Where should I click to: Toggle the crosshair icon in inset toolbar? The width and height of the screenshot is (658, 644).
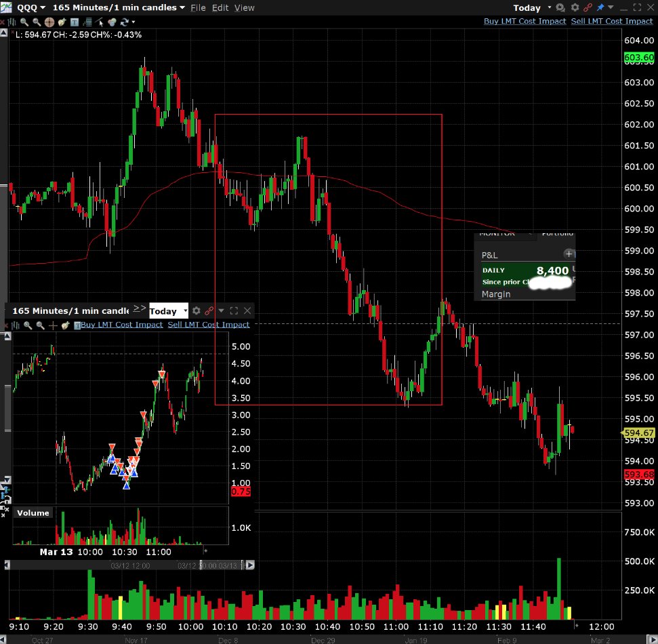pos(53,325)
